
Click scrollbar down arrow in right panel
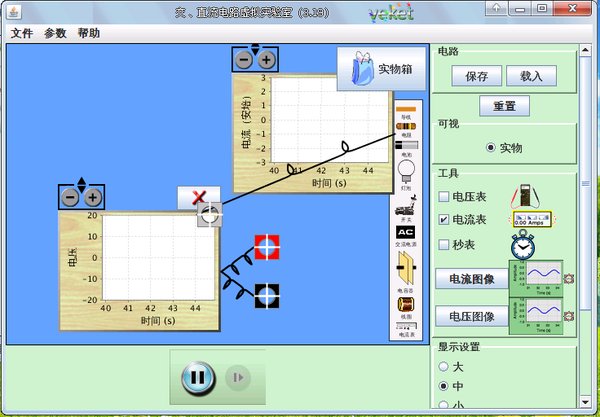click(585, 402)
